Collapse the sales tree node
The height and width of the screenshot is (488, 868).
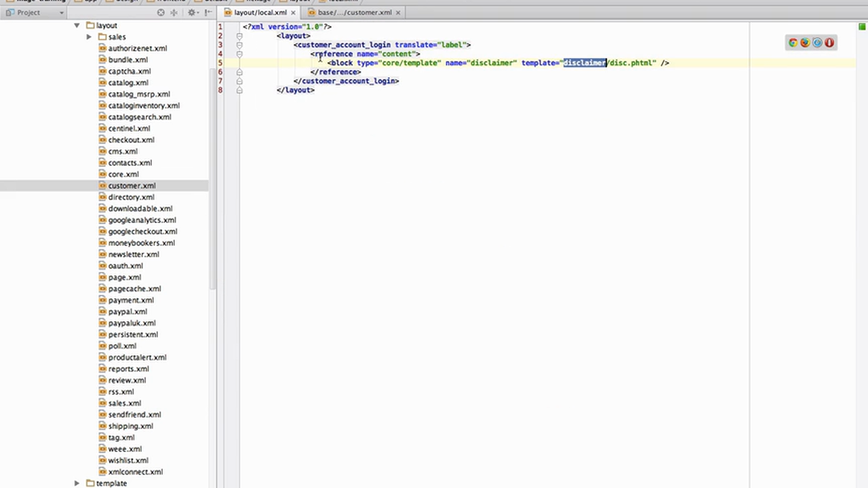pos(89,37)
